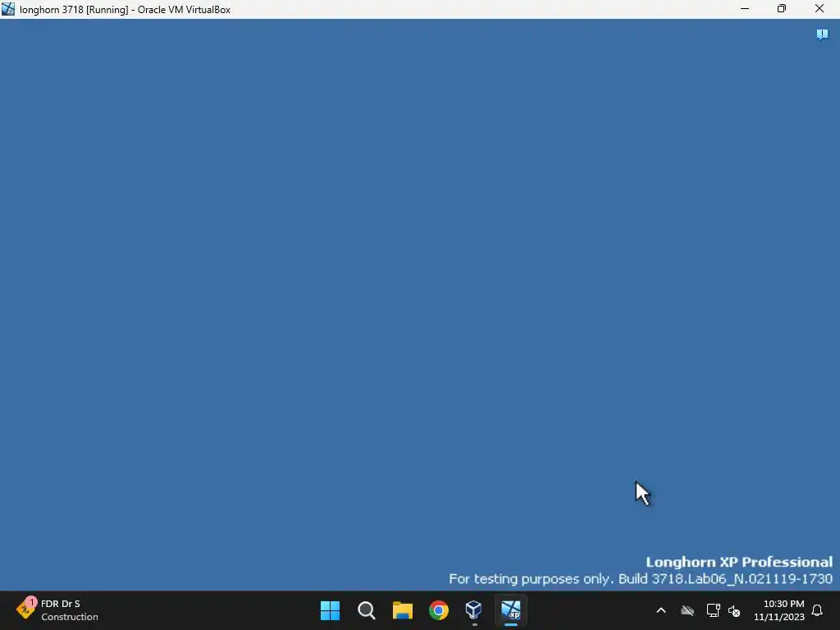The image size is (840, 630).
Task: Open the Windows Start menu
Action: [330, 610]
